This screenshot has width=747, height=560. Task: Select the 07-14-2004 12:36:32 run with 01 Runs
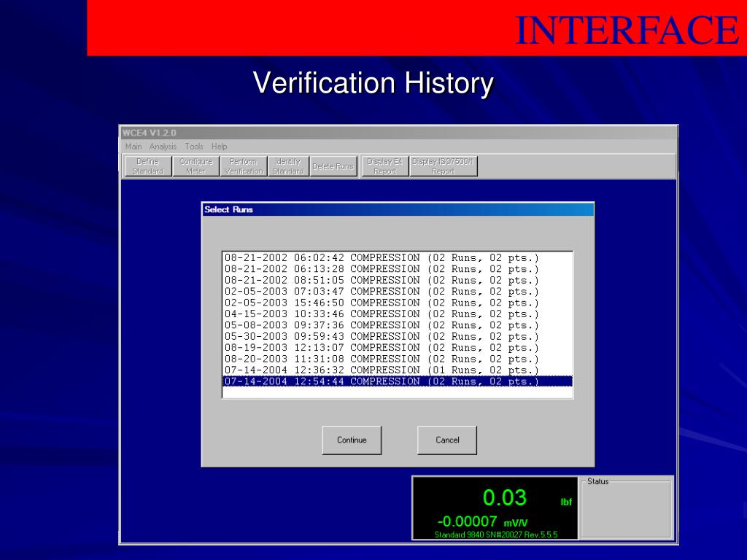pyautogui.click(x=398, y=370)
